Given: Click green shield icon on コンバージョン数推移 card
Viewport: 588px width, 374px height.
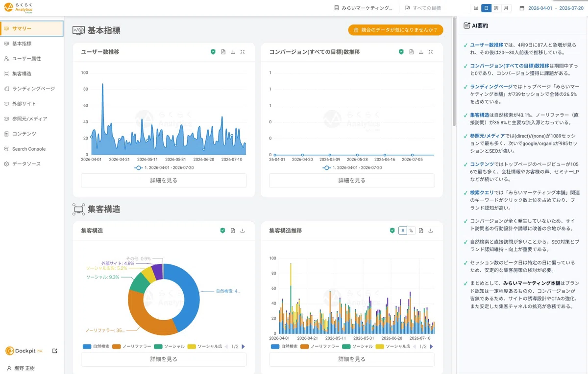Looking at the screenshot, I should (401, 52).
